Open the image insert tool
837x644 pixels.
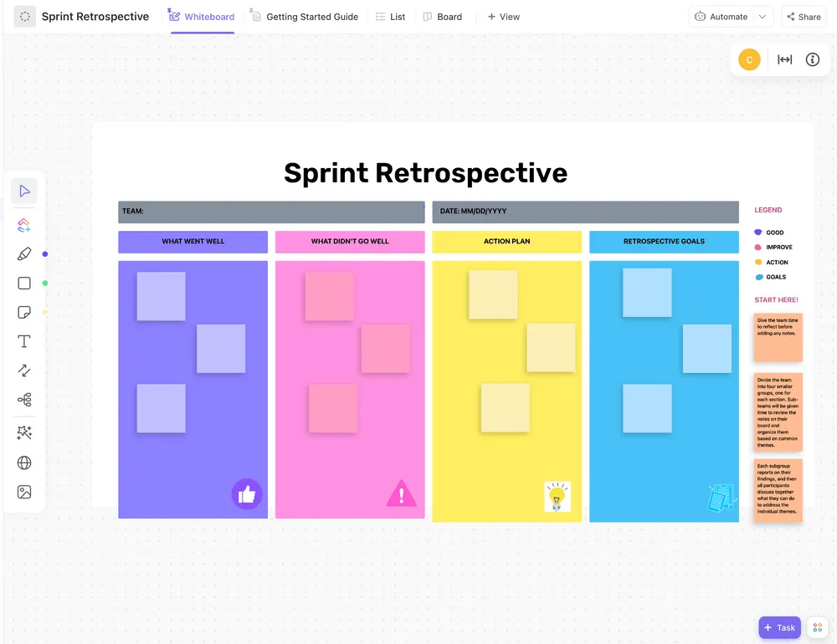(x=24, y=492)
